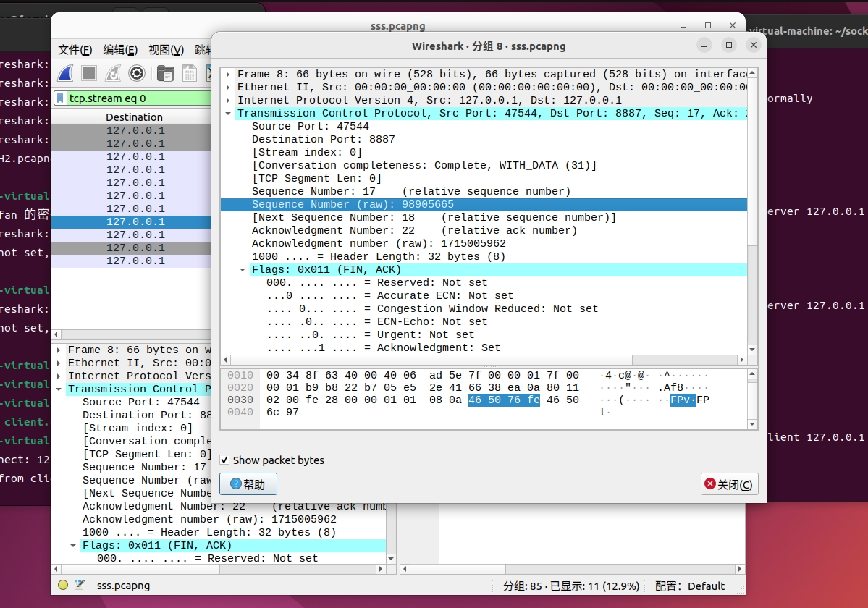Select Acknowledgment number (raw) in main window
Screen dimensions: 868x608
(209, 520)
